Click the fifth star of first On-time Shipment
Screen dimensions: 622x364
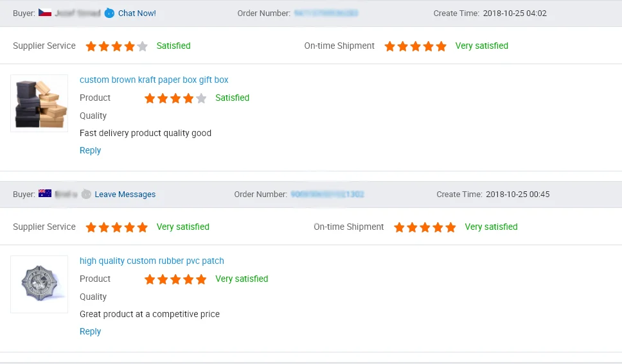[x=441, y=46]
